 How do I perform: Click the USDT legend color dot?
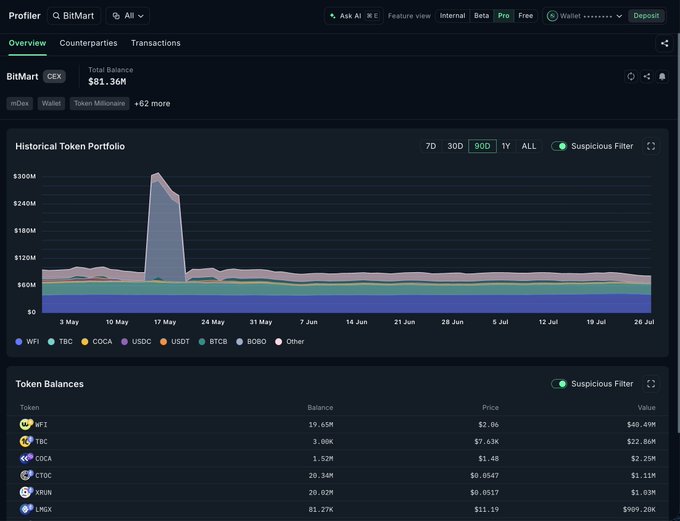click(x=163, y=342)
